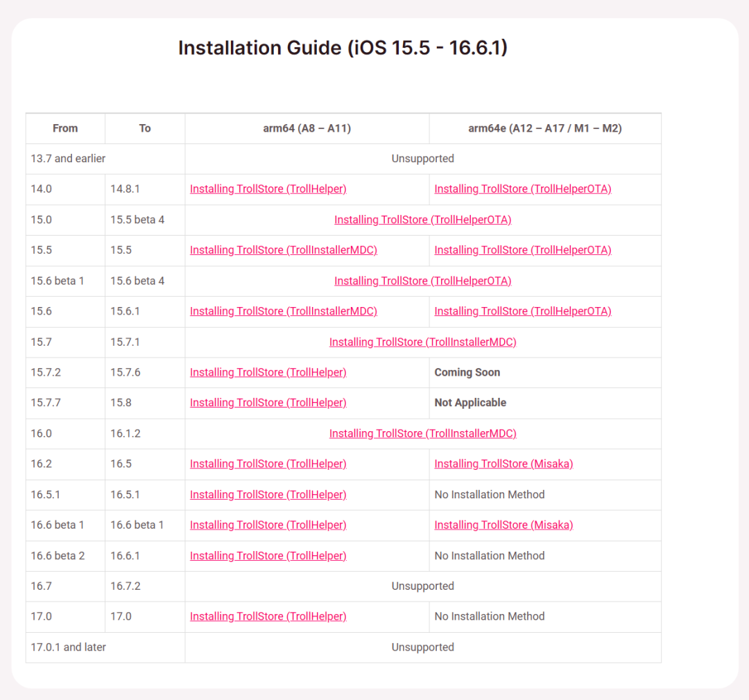The width and height of the screenshot is (749, 700).
Task: Click No Installation Method in 16.6 beta 2 row
Action: pos(545,556)
